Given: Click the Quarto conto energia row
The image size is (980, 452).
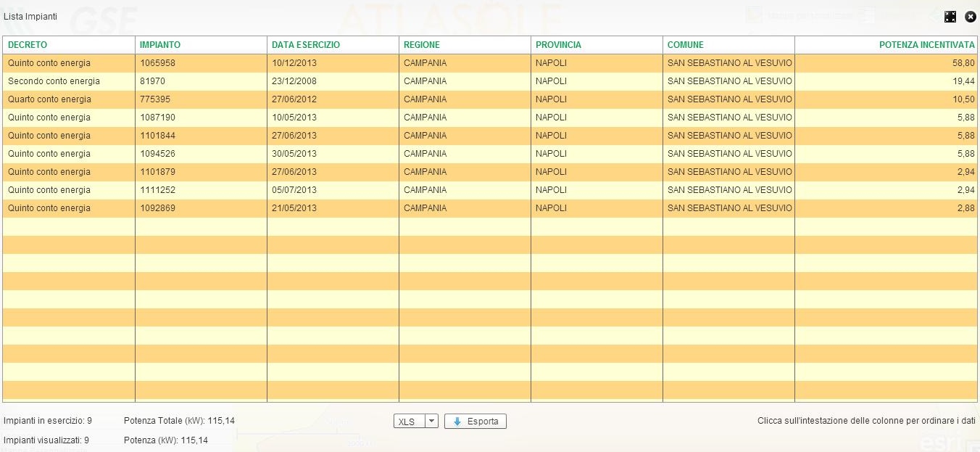Looking at the screenshot, I should click(49, 99).
